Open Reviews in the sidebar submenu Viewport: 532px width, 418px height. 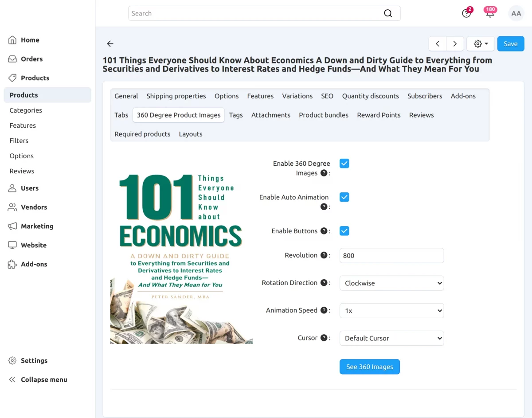tap(22, 171)
